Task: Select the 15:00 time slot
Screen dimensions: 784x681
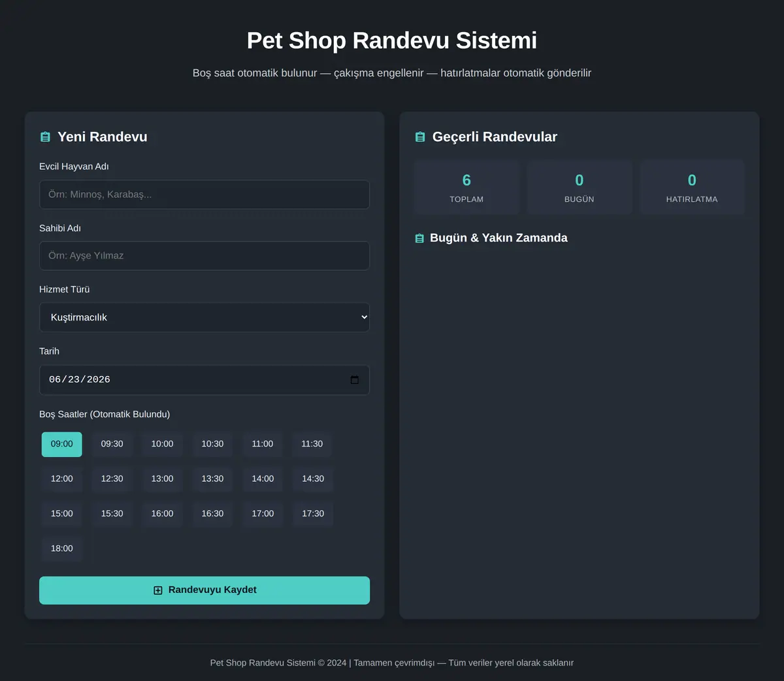Action: 62,514
